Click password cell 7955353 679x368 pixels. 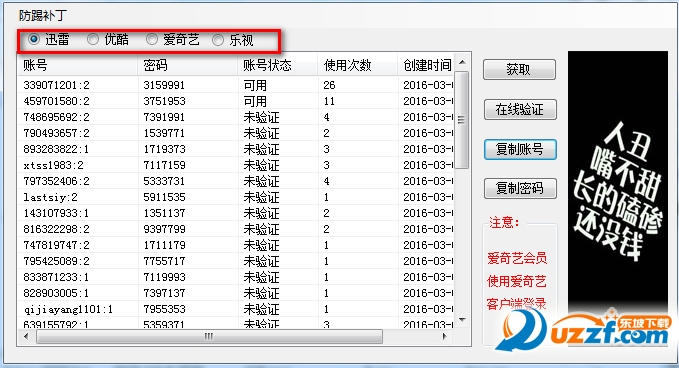[164, 309]
